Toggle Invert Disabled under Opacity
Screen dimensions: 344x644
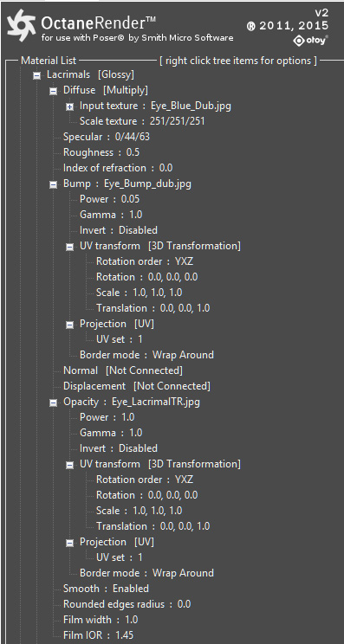click(119, 448)
